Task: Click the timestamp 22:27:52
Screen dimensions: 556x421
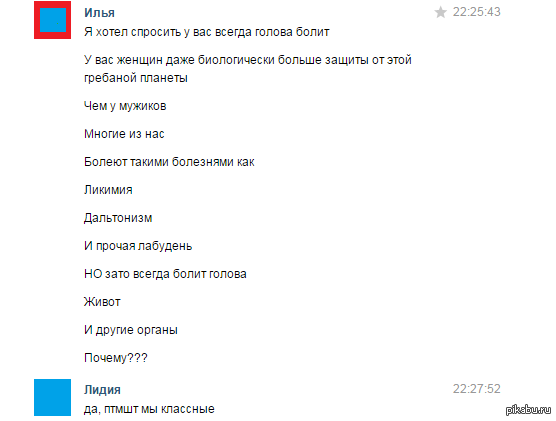Action: [x=477, y=389]
